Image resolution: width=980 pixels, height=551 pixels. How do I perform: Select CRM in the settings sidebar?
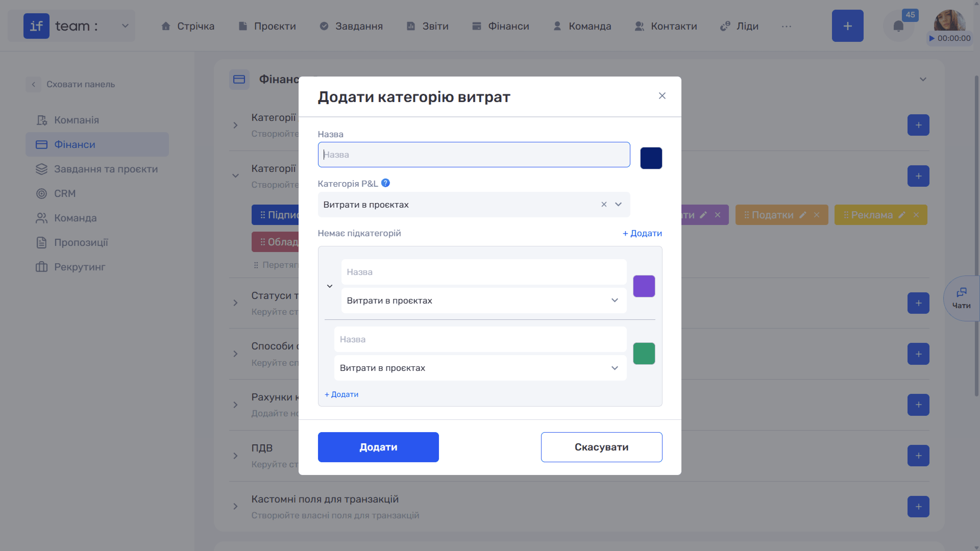[97, 194]
